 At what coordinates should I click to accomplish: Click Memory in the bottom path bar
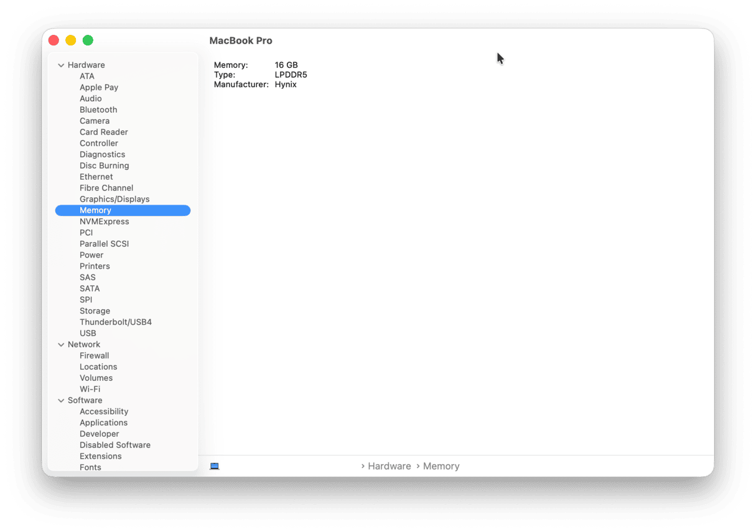pyautogui.click(x=441, y=466)
